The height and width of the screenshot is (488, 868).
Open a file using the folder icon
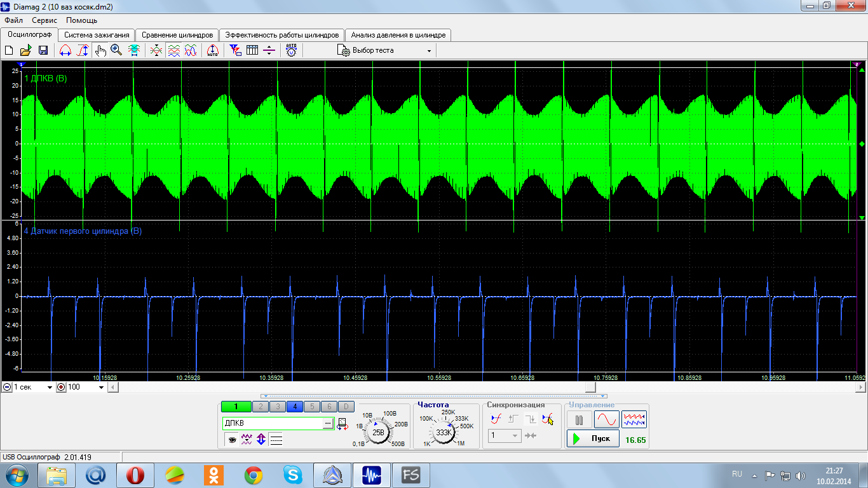26,51
